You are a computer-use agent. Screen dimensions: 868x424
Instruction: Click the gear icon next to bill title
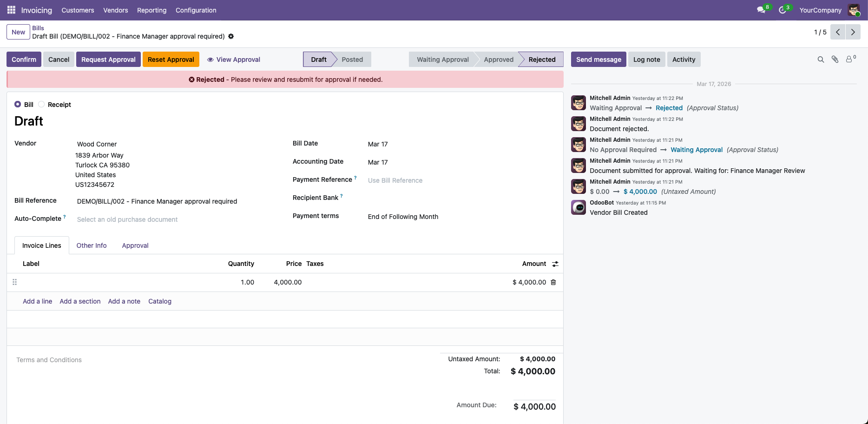231,36
